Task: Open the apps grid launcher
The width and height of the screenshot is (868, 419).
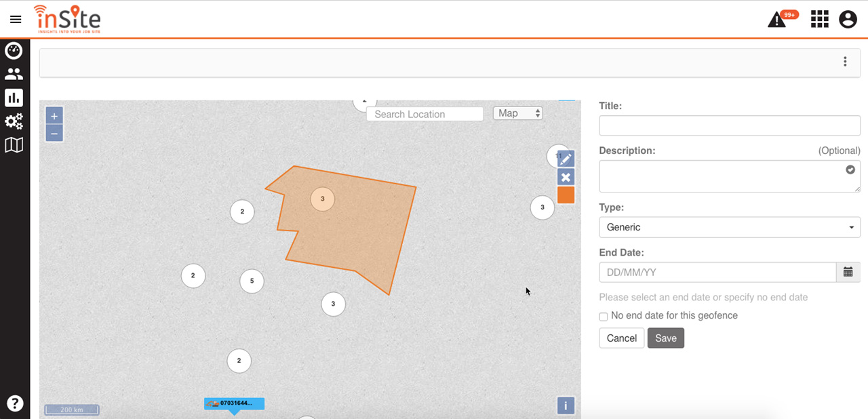Action: tap(819, 20)
